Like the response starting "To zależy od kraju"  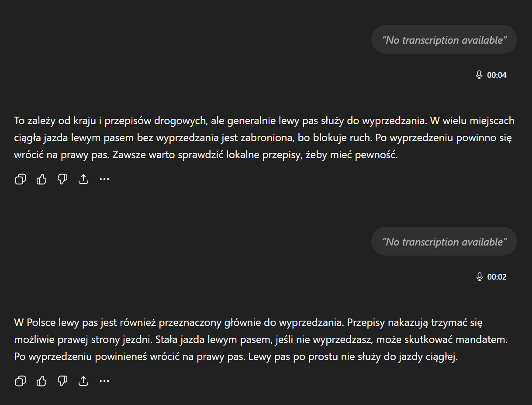(41, 179)
